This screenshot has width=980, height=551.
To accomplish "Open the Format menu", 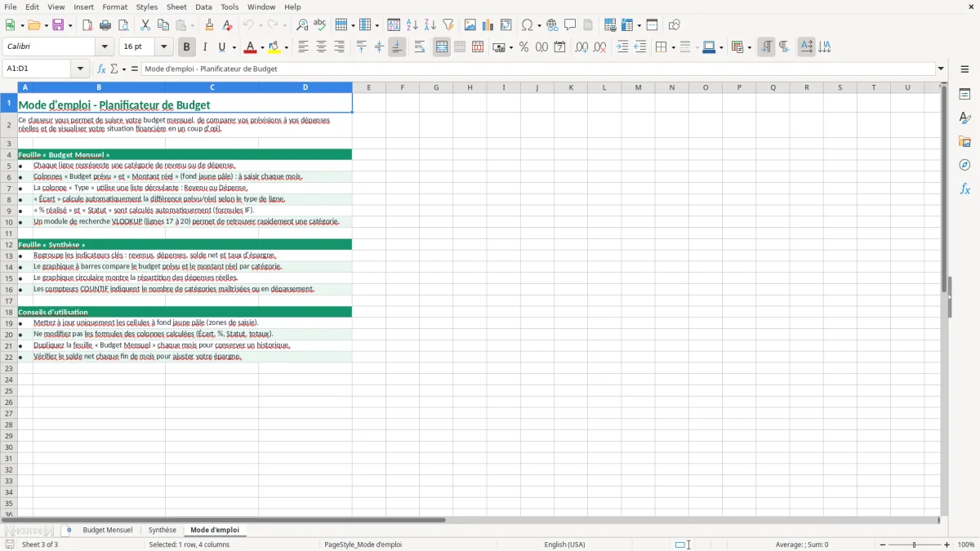I will 114,7.
